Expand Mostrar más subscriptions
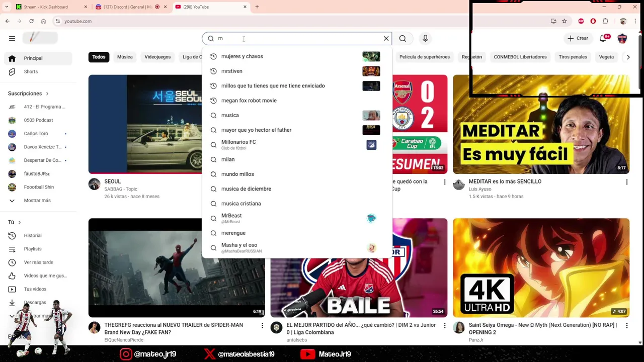The height and width of the screenshot is (362, 644). pyautogui.click(x=38, y=201)
